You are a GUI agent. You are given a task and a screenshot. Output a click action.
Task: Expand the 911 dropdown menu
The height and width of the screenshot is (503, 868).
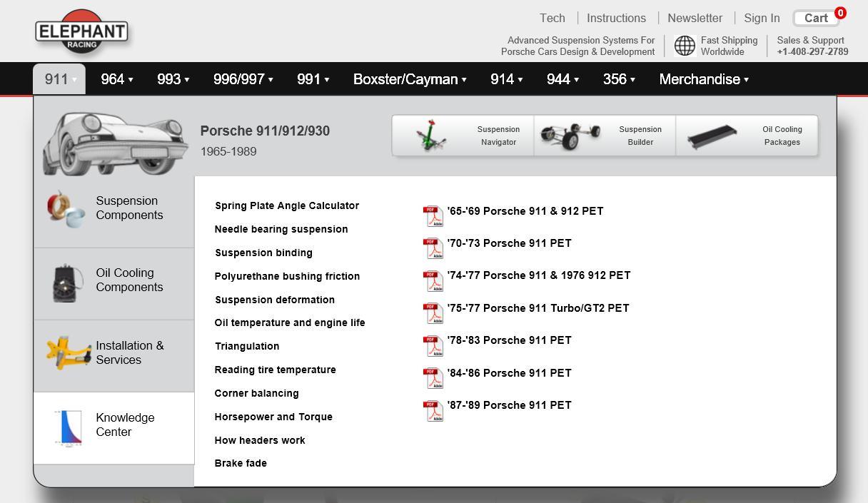[x=59, y=79]
